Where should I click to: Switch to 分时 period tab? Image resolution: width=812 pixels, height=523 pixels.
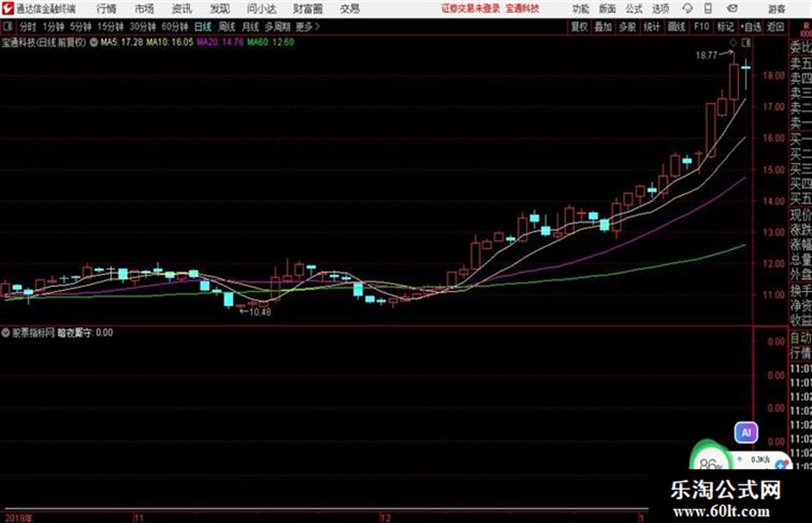(x=28, y=27)
